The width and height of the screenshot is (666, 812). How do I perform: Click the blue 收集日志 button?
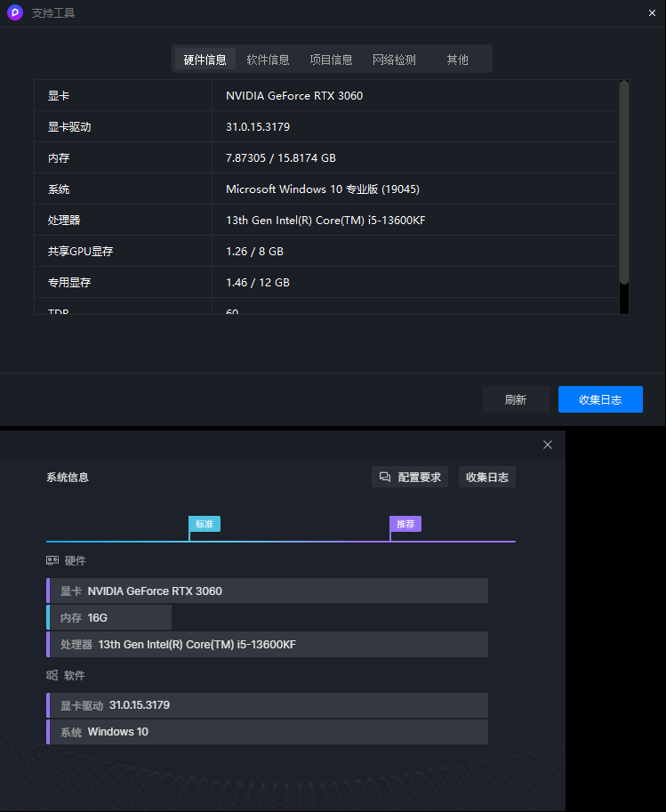600,399
